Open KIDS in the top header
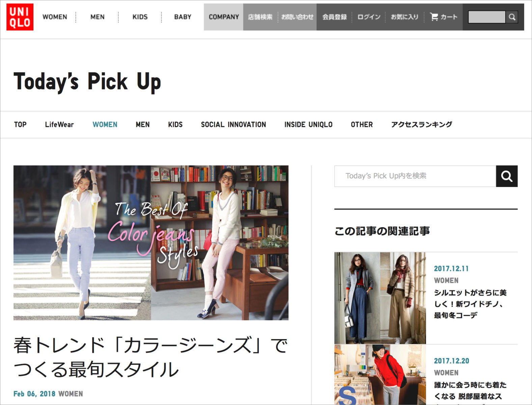532x405 pixels. point(140,17)
